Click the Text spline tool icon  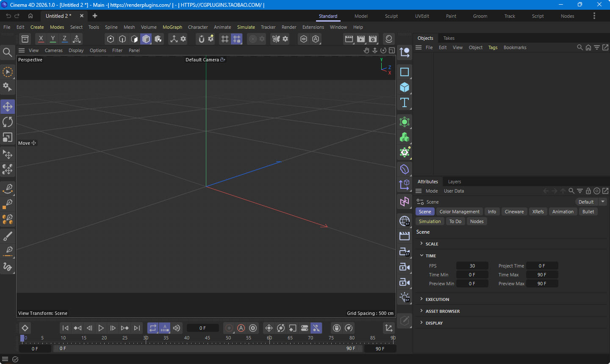point(405,102)
